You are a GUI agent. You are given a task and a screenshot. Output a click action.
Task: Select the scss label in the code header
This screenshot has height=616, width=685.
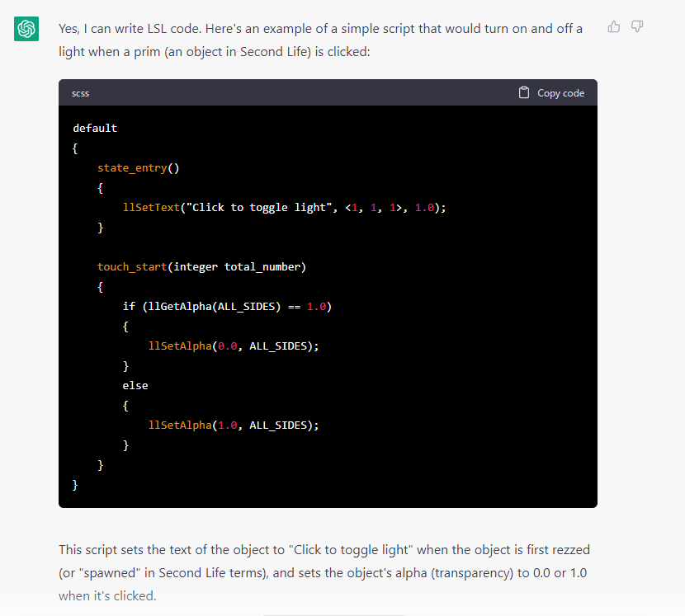tap(80, 93)
